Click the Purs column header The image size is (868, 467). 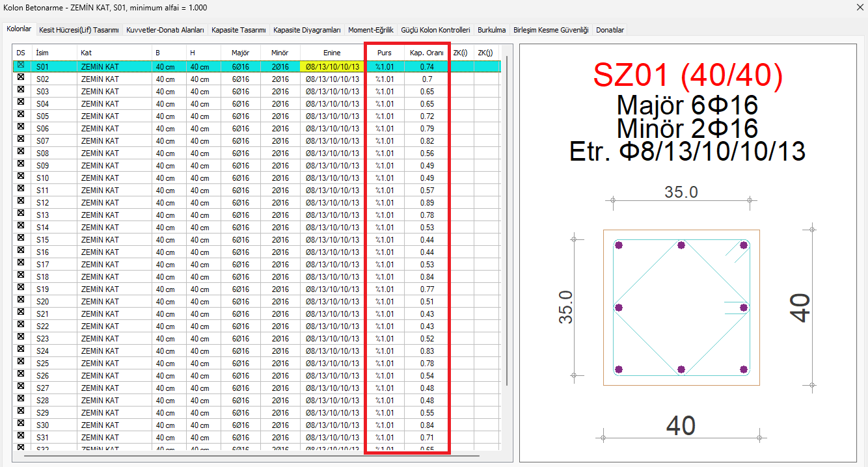pyautogui.click(x=385, y=52)
